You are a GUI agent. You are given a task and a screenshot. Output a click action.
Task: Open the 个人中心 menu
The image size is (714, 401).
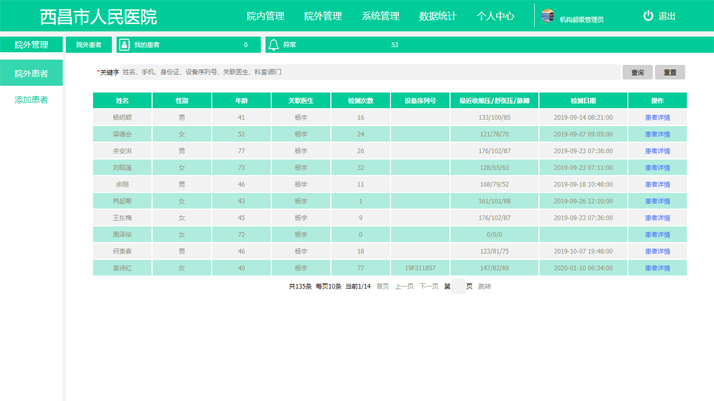(495, 16)
